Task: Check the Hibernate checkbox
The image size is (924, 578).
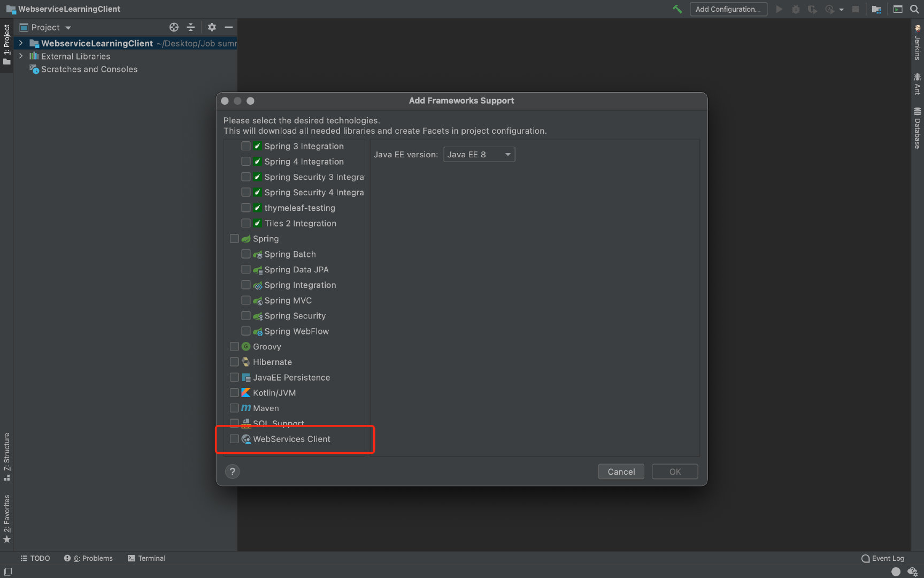Action: click(234, 362)
